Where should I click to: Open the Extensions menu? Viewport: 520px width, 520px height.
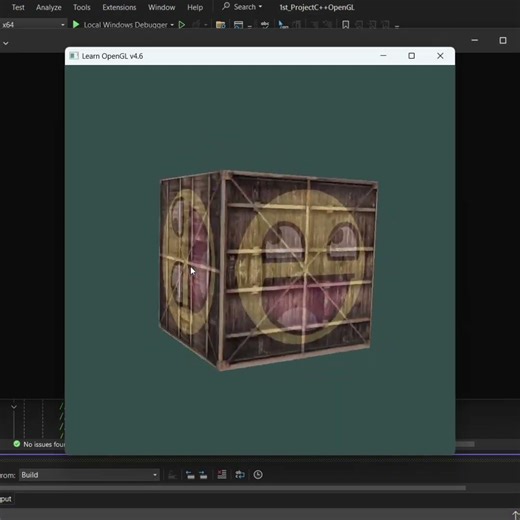click(119, 7)
